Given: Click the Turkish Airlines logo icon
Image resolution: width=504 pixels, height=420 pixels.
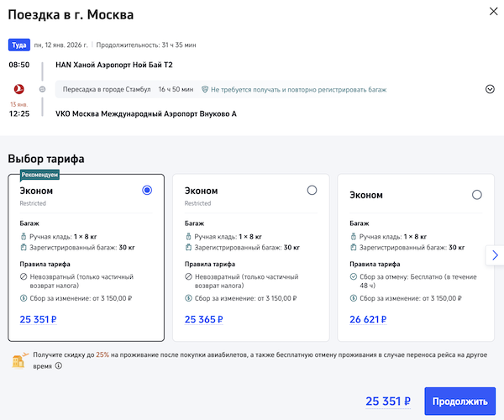Looking at the screenshot, I should click(x=20, y=89).
